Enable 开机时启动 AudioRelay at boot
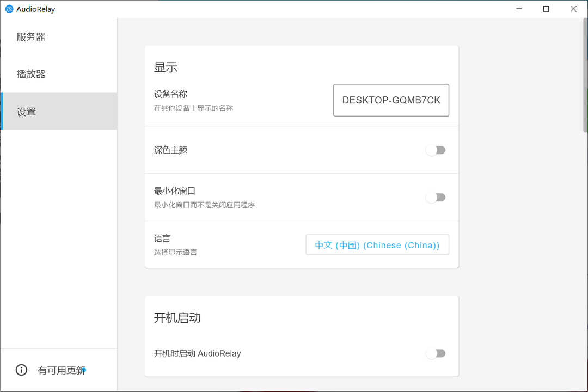Screen dimensions: 588x392 pos(436,353)
